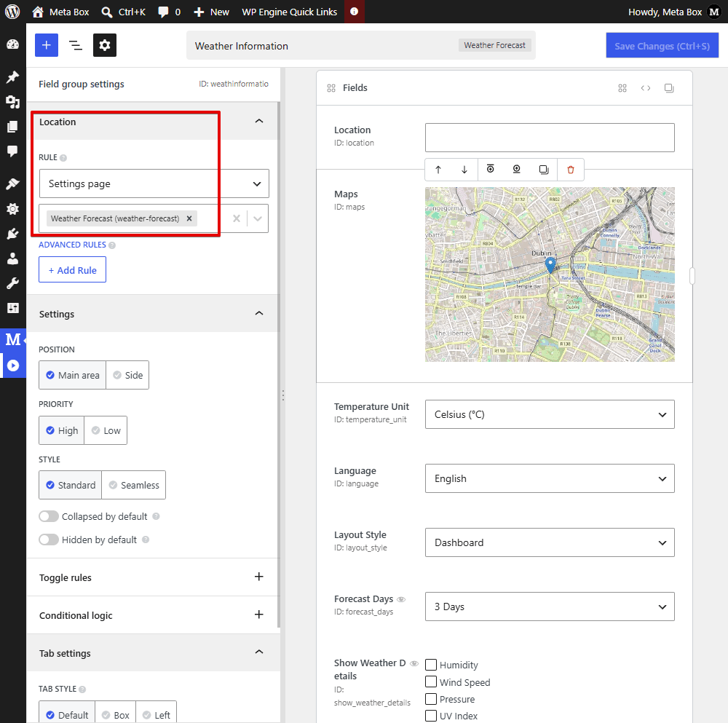The height and width of the screenshot is (723, 728).
Task: Open the Temperature Unit Celsius dropdown
Action: click(550, 414)
